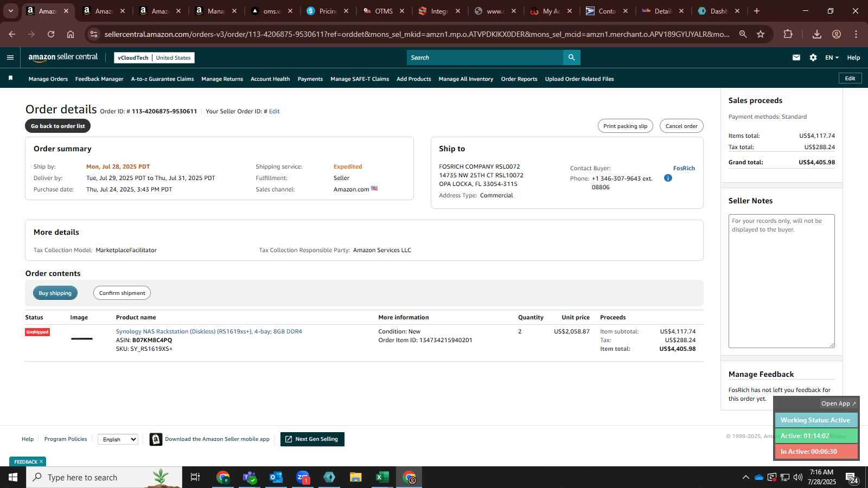Click the search magnifier button
This screenshot has width=868, height=488.
click(x=571, y=57)
